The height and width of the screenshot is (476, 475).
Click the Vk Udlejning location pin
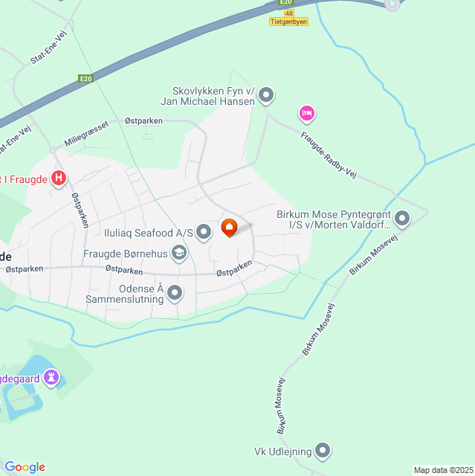click(323, 451)
